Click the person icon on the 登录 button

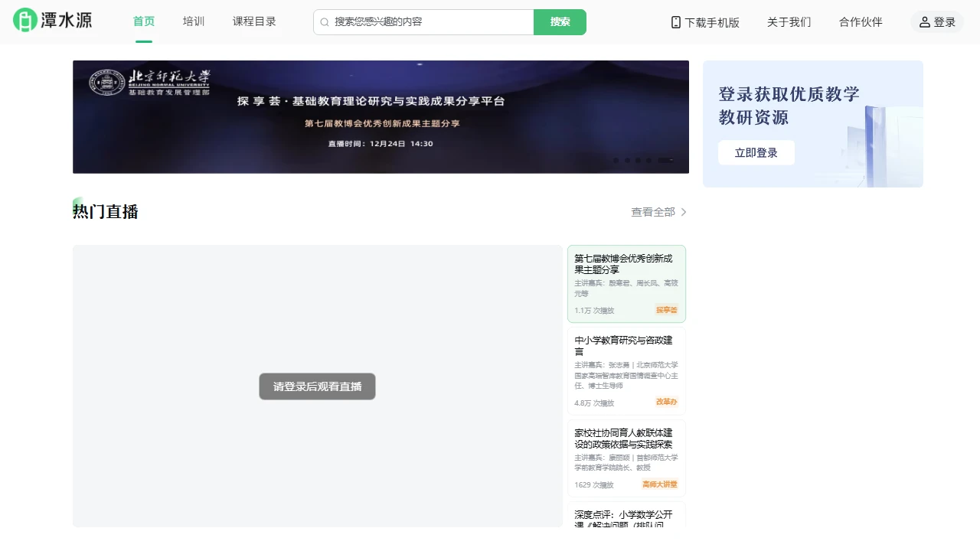[923, 22]
